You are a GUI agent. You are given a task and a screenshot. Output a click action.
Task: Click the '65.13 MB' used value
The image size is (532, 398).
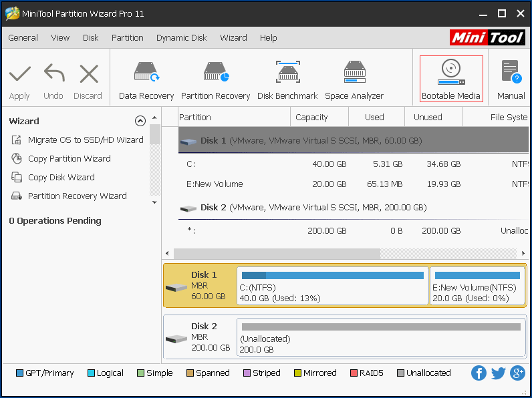click(385, 184)
